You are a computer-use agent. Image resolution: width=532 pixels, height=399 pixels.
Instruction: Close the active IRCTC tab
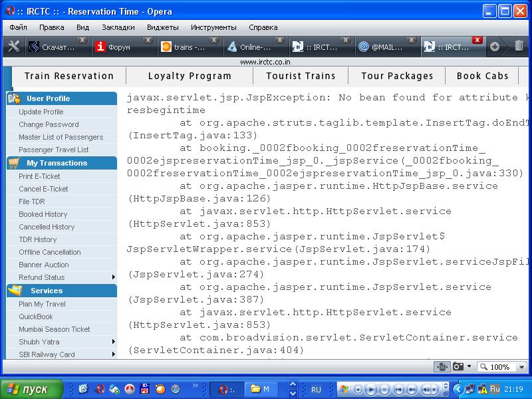[477, 40]
